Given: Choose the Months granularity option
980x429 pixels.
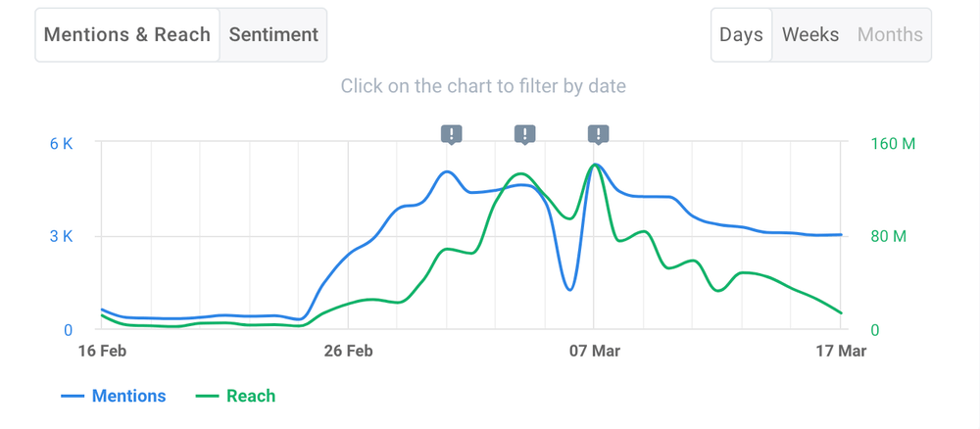Looking at the screenshot, I should 890,35.
